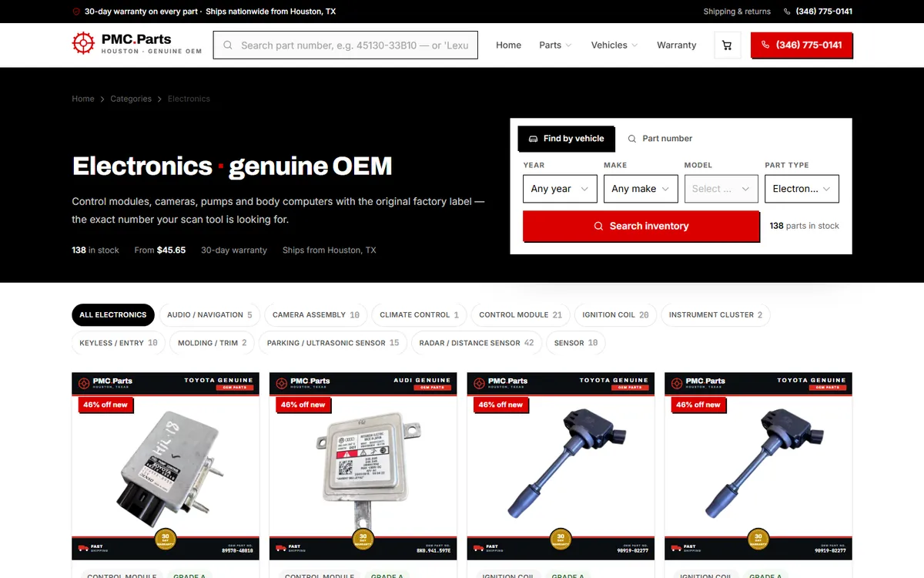Image resolution: width=924 pixels, height=578 pixels.
Task: Click the Categories breadcrumb
Action: click(131, 99)
